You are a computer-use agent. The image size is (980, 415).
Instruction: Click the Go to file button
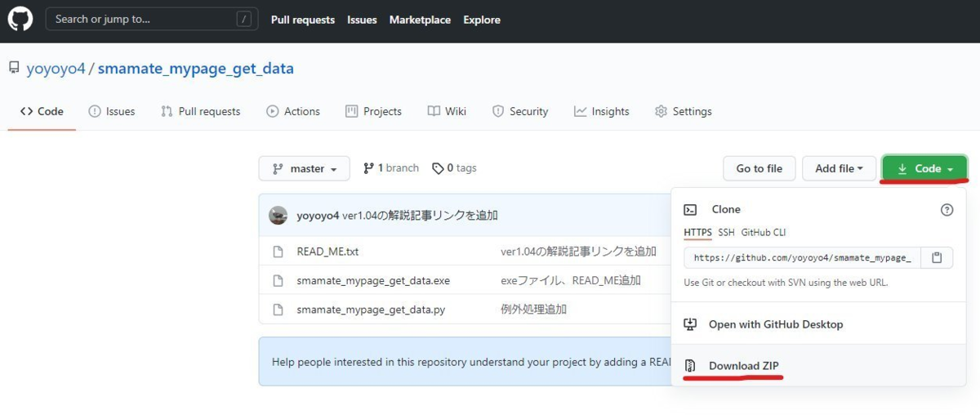[759, 168]
